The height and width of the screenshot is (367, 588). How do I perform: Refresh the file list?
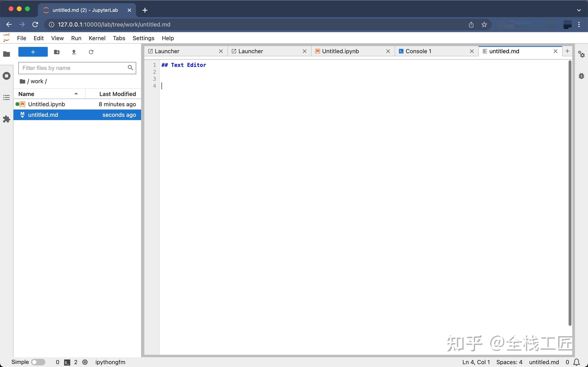[x=91, y=52]
